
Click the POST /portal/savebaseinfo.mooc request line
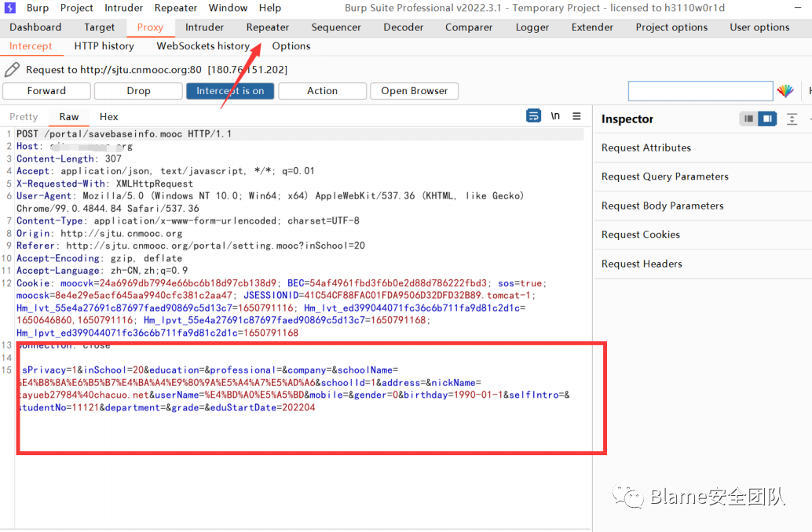coord(124,134)
